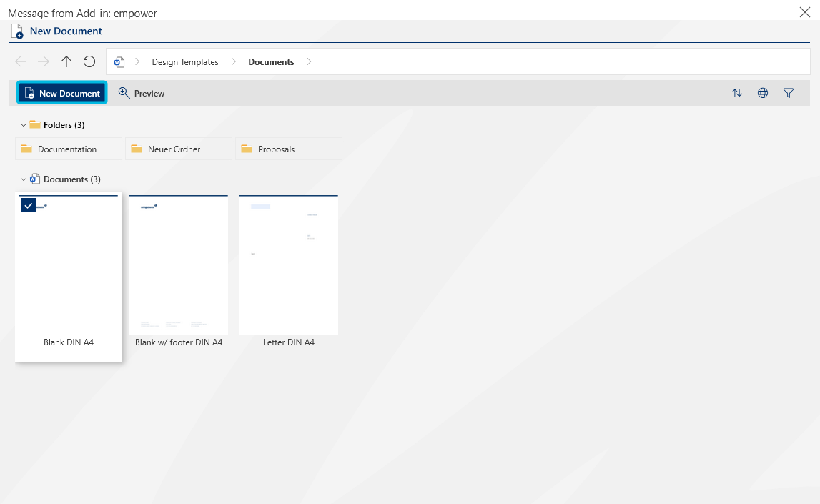Expand chevron after Documents in breadcrumb
This screenshot has height=504, width=820.
click(x=309, y=61)
